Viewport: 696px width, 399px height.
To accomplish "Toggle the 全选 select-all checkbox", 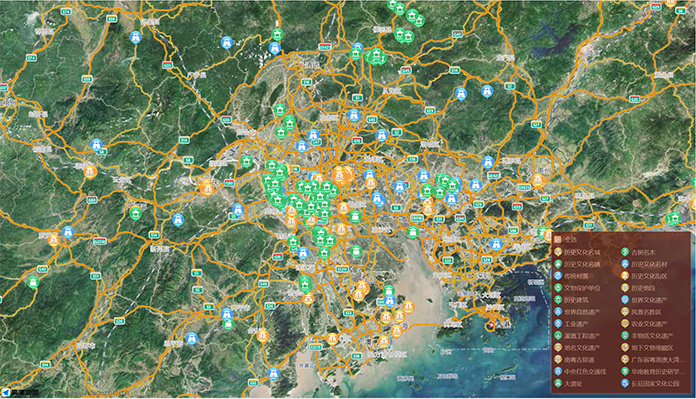I will point(558,240).
